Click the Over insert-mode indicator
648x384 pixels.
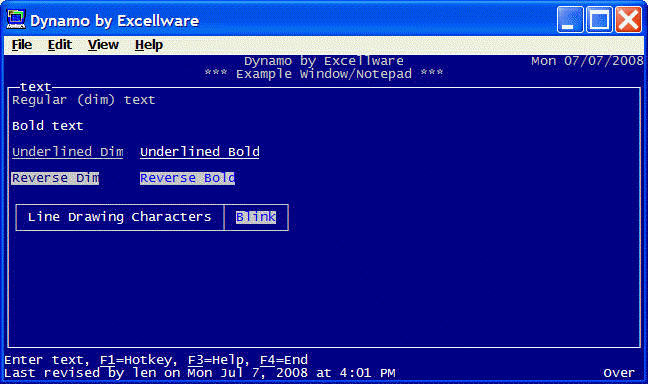[x=619, y=373]
